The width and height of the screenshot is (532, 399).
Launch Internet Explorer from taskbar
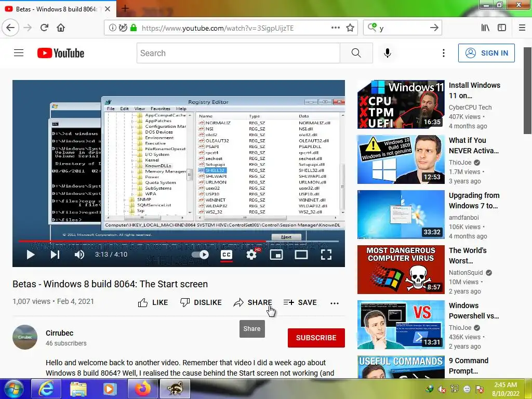tap(46, 389)
